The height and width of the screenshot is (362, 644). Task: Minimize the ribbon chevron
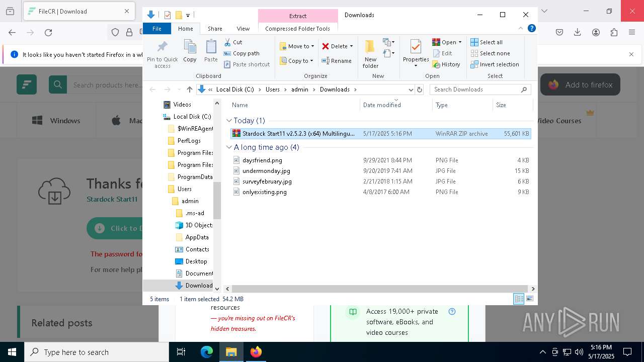tap(521, 29)
